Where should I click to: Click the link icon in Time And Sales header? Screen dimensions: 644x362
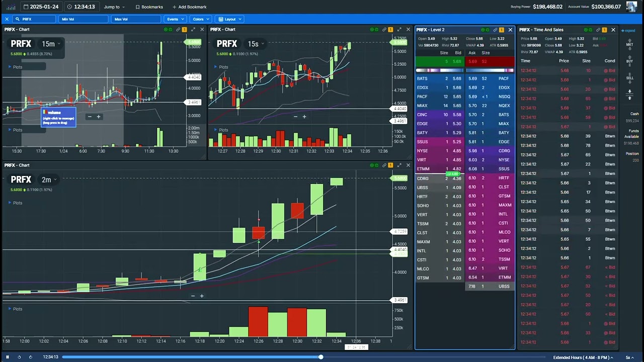[x=598, y=30]
